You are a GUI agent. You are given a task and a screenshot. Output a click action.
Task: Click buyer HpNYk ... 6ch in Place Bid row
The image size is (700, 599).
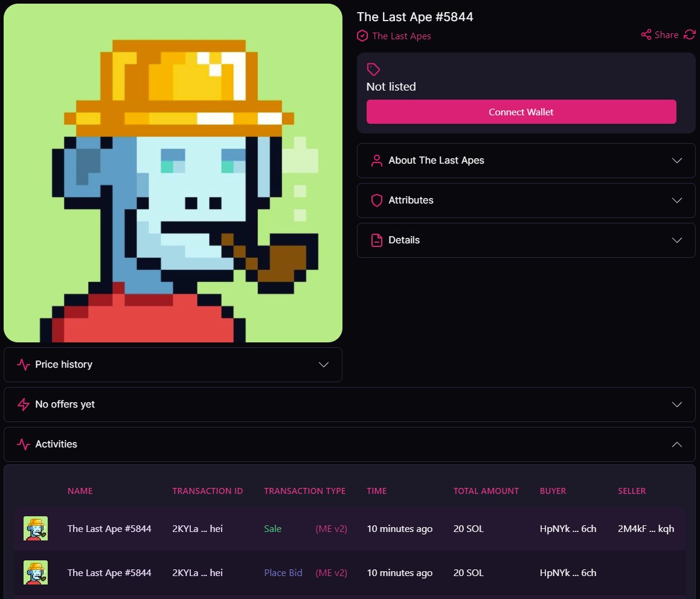click(568, 572)
